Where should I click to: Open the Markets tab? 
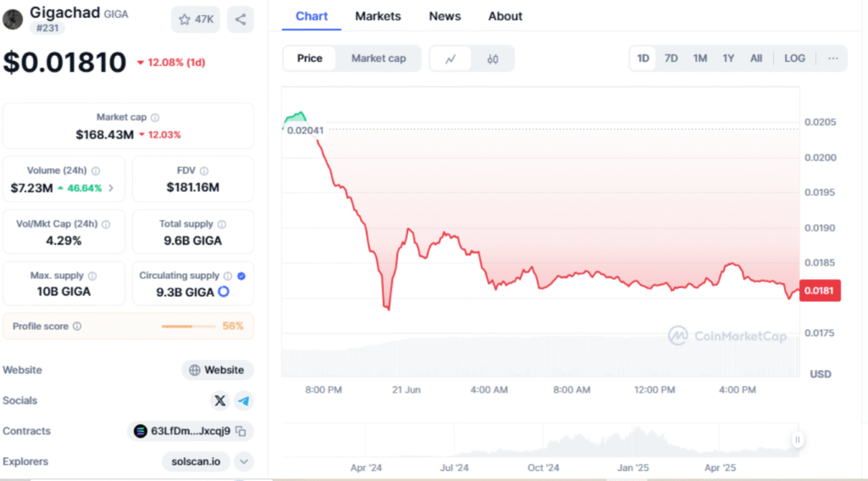tap(378, 16)
